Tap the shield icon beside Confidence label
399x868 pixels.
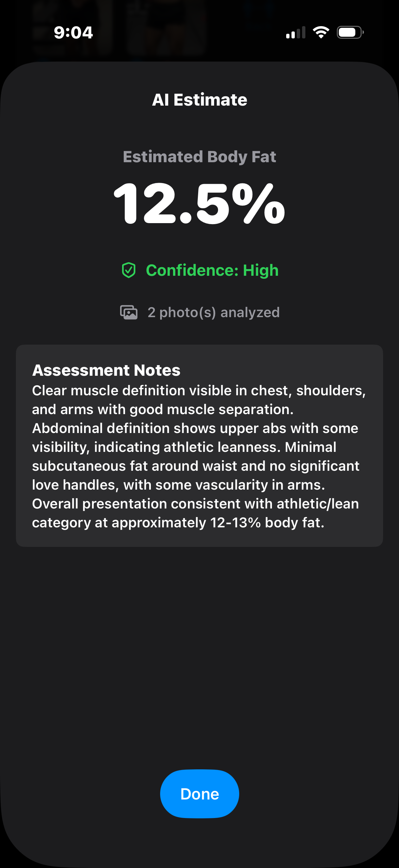click(x=128, y=269)
